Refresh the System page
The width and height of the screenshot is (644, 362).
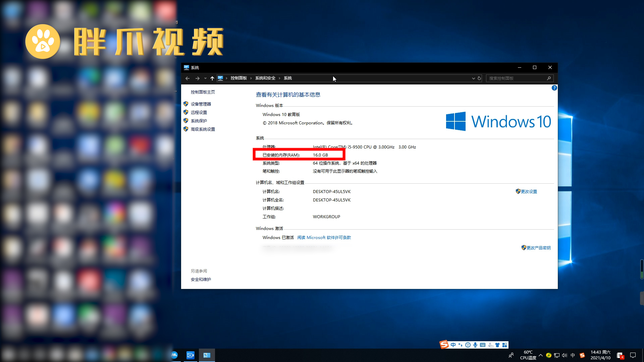pyautogui.click(x=479, y=78)
